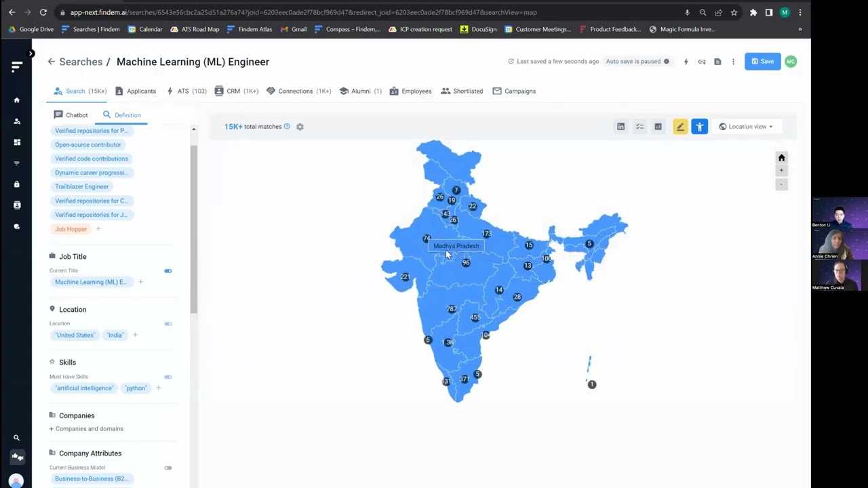This screenshot has width=868, height=488.
Task: Click help icon next to total matches
Action: [x=287, y=126]
